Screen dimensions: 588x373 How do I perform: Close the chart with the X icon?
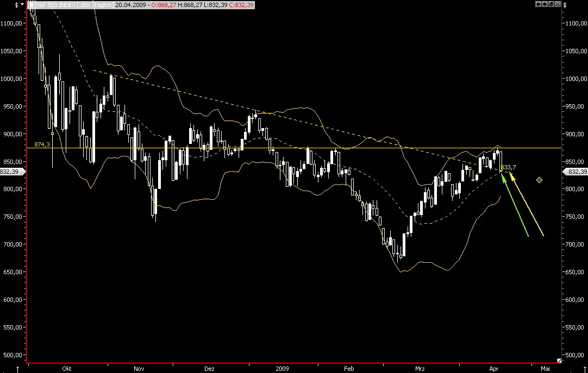point(558,4)
